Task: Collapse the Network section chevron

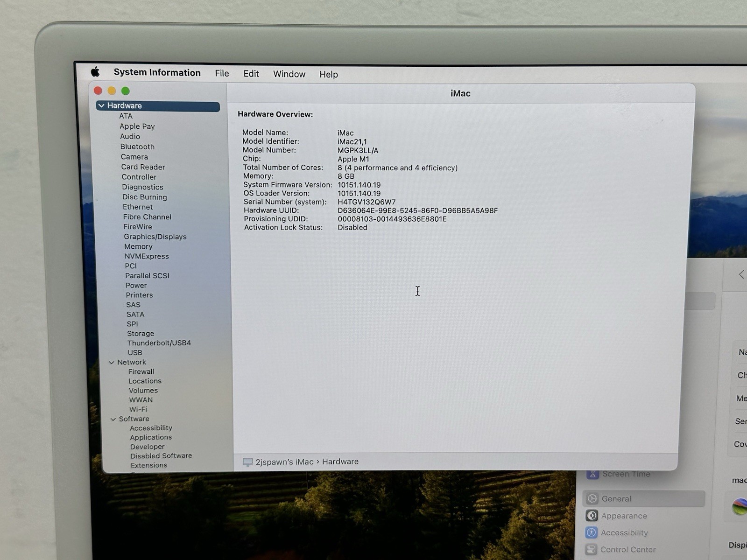Action: click(112, 363)
